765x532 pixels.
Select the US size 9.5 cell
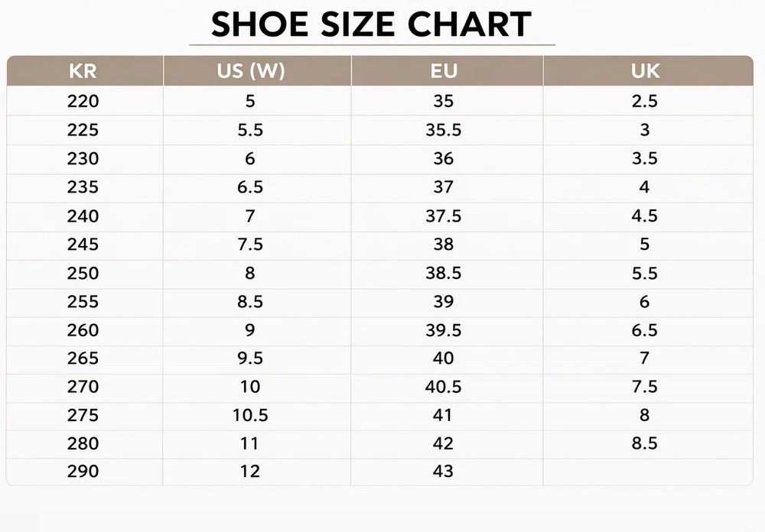pos(250,358)
